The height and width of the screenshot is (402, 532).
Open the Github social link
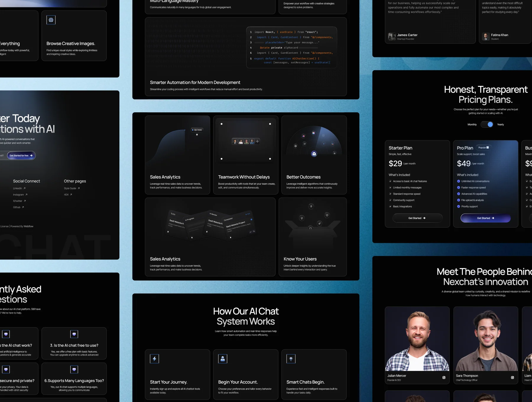click(x=18, y=207)
